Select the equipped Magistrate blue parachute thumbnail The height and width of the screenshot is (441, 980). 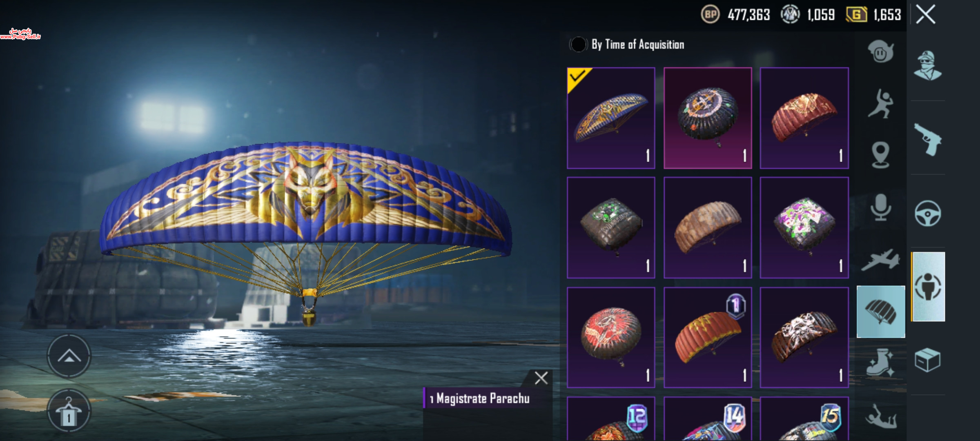[611, 118]
